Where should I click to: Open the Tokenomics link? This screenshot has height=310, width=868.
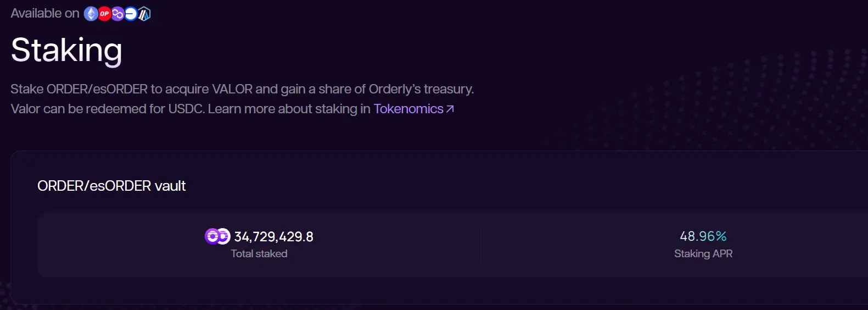click(408, 109)
